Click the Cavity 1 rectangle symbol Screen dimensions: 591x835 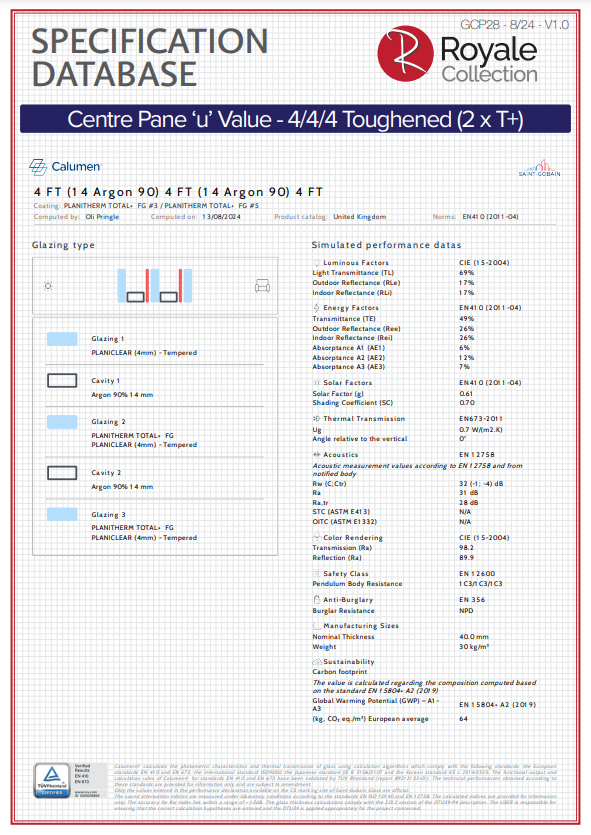pos(62,380)
